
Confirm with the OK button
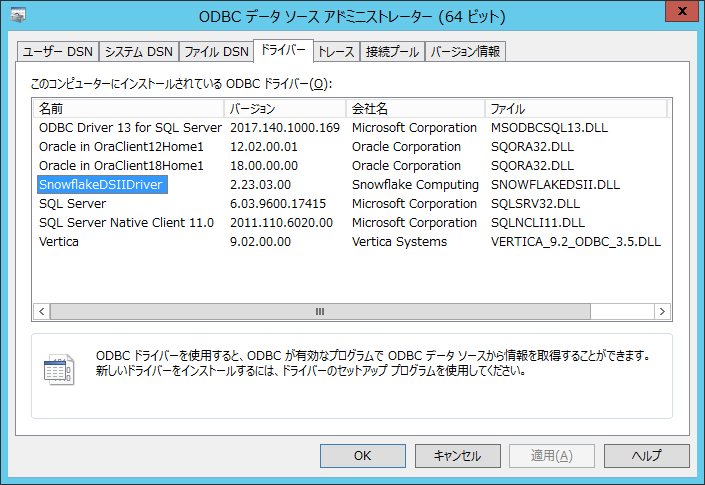(363, 456)
